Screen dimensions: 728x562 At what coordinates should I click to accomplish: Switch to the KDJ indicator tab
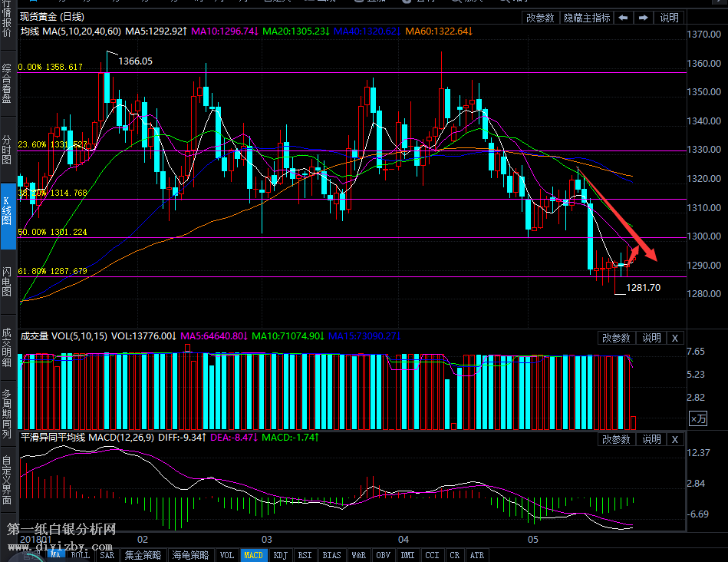[x=281, y=555]
